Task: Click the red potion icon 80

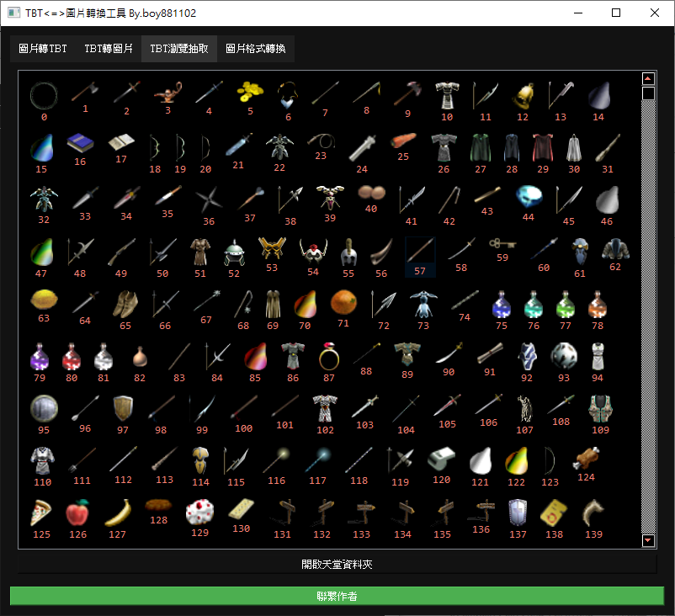Action: coord(72,356)
